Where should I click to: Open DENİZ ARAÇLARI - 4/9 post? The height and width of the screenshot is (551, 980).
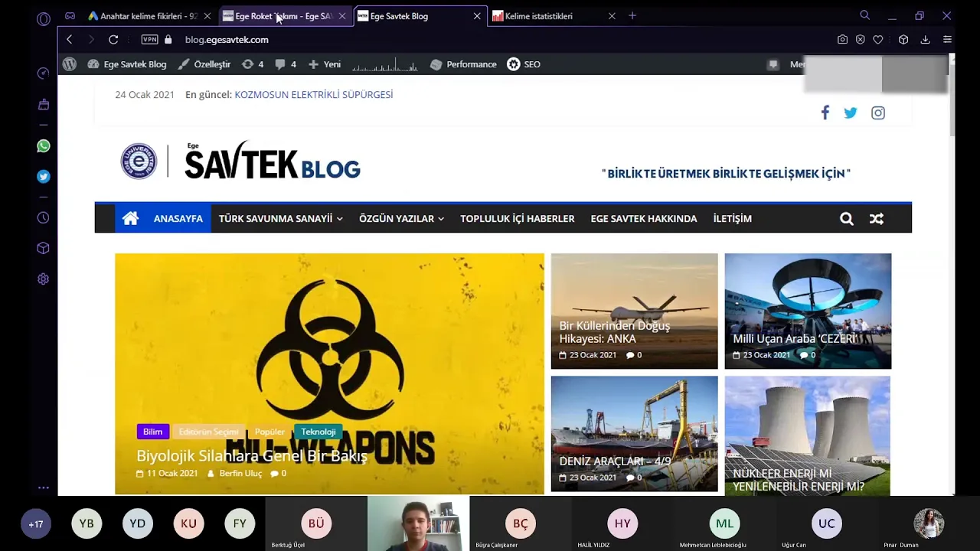[x=615, y=461]
